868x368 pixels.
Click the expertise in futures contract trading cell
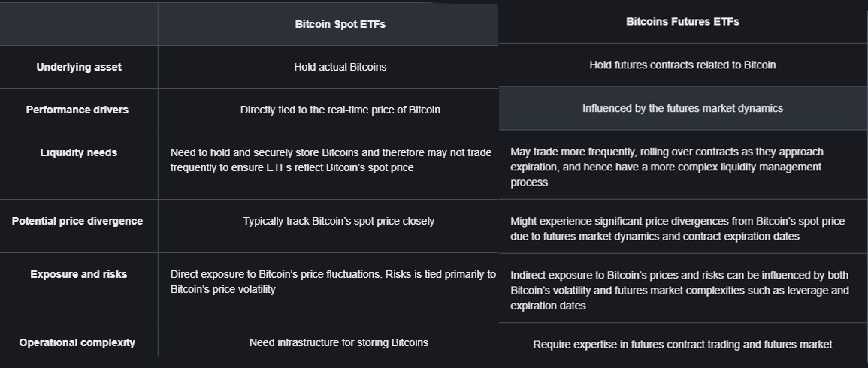click(682, 345)
